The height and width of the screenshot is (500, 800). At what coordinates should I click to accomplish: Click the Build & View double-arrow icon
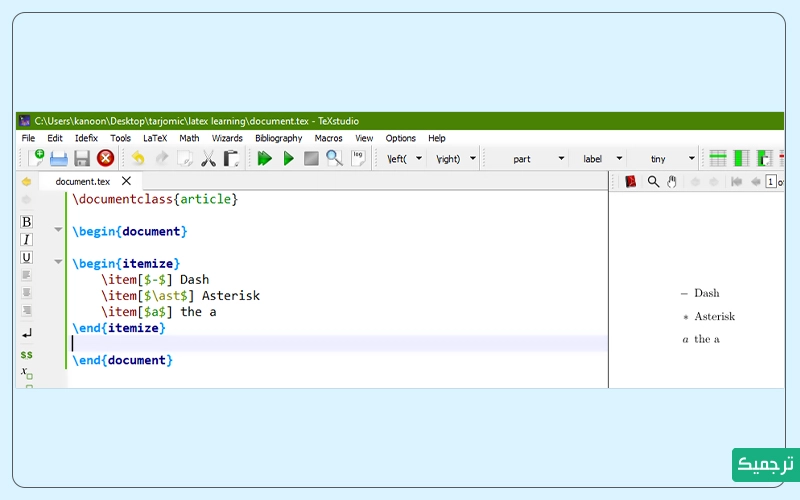tap(265, 158)
